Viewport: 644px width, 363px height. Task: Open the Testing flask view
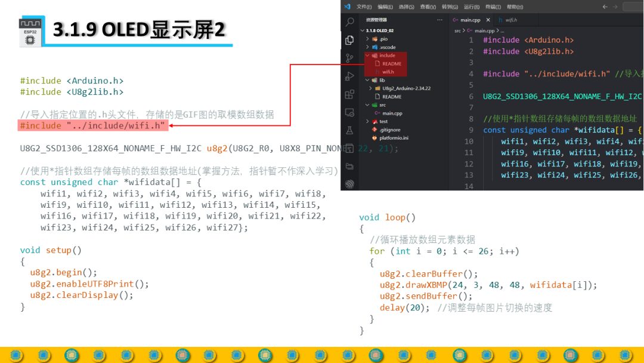click(x=349, y=130)
